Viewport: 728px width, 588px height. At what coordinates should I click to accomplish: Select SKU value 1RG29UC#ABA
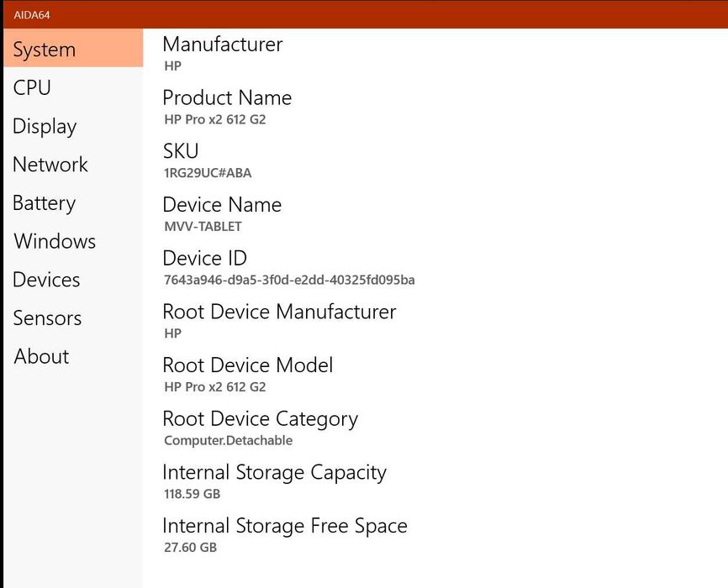(208, 173)
